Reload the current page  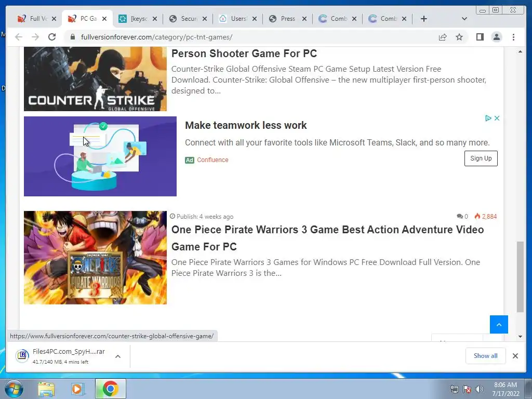[x=52, y=37]
